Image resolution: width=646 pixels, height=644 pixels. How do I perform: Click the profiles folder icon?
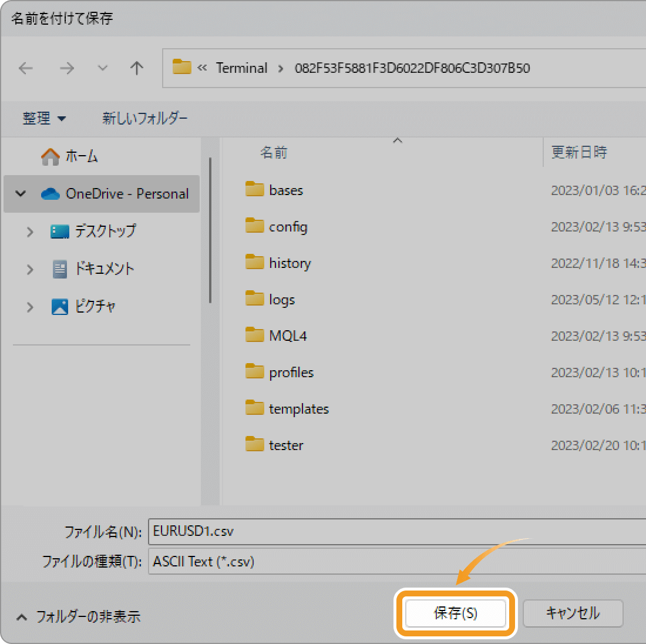tap(255, 371)
